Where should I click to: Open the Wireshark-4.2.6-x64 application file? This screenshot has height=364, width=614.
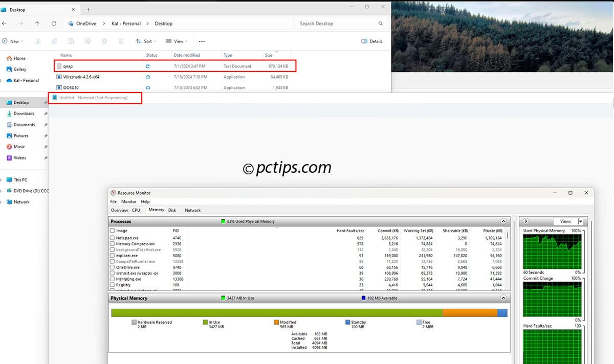(x=81, y=77)
